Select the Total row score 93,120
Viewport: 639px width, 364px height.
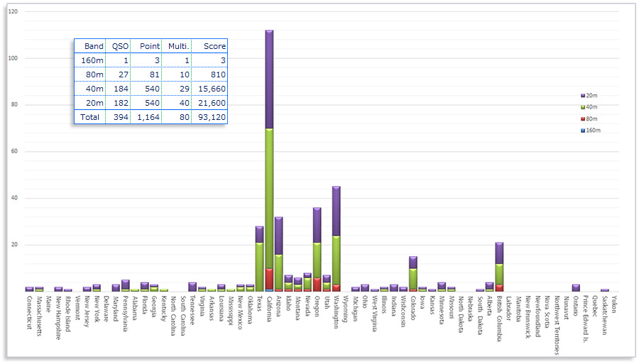pyautogui.click(x=209, y=117)
